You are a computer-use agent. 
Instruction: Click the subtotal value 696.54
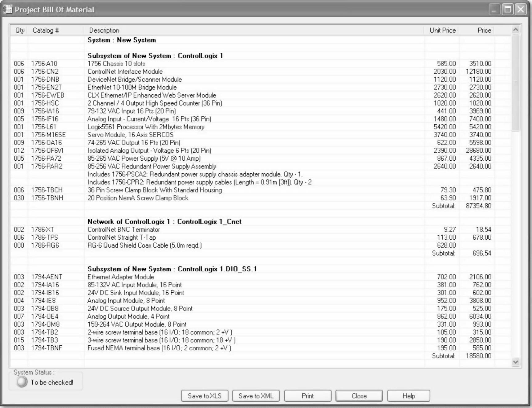482,253
